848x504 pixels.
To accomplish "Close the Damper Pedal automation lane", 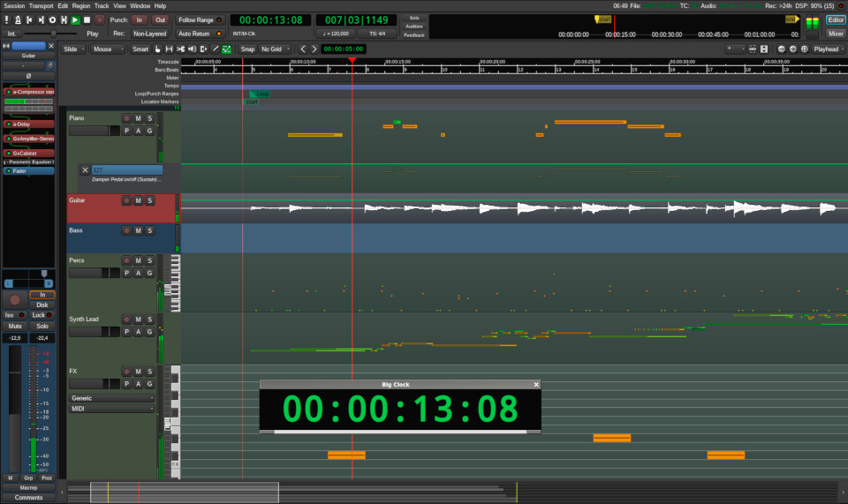I will 85,170.
